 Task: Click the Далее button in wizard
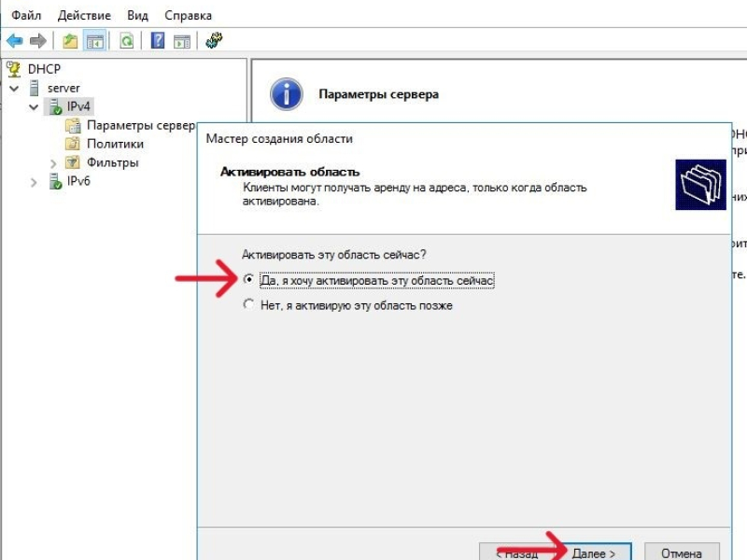point(595,553)
